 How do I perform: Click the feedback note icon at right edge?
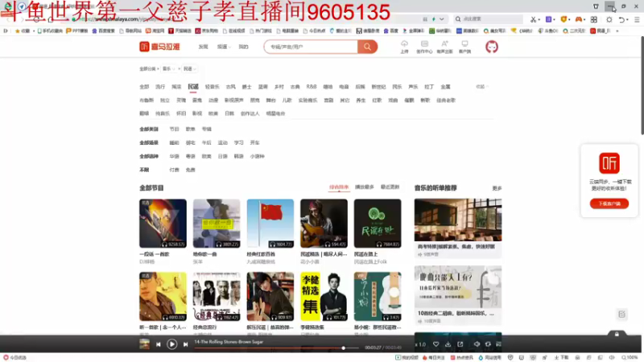621,315
